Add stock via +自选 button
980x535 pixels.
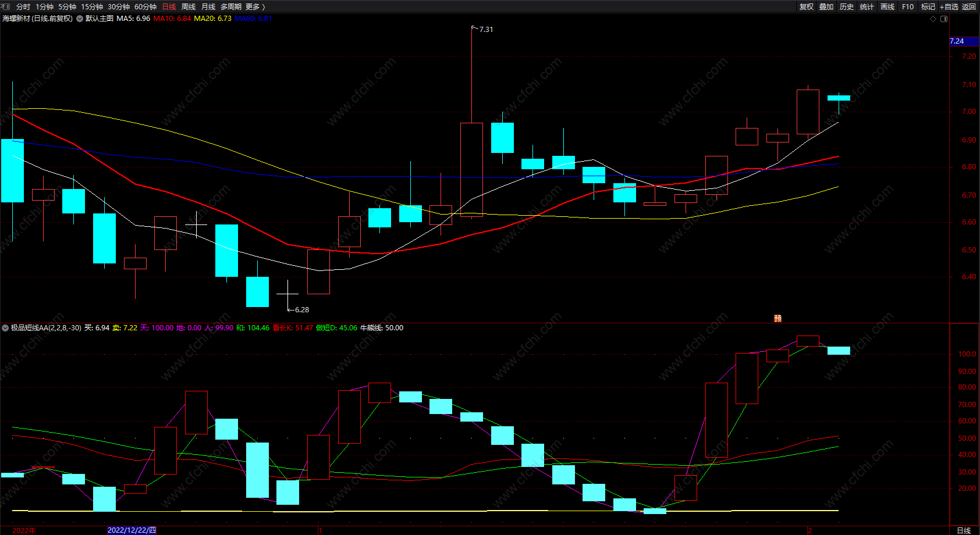coord(949,7)
